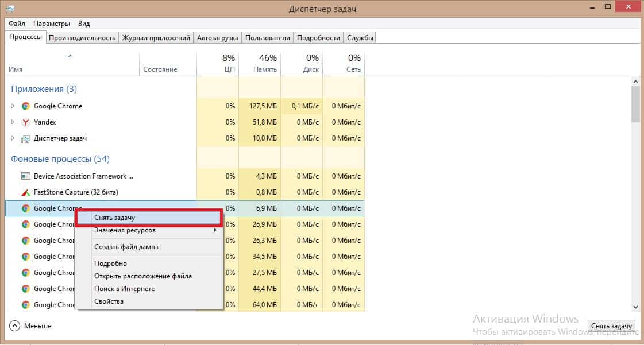Click the Task Manager title bar icon
This screenshot has height=345, width=644.
[x=10, y=9]
